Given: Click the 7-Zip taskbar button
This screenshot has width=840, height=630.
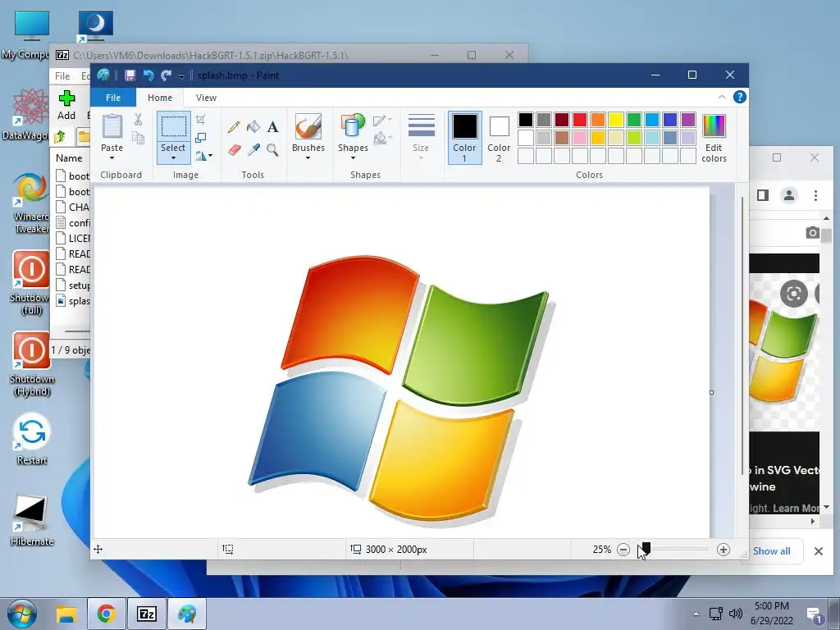Looking at the screenshot, I should pyautogui.click(x=146, y=614).
